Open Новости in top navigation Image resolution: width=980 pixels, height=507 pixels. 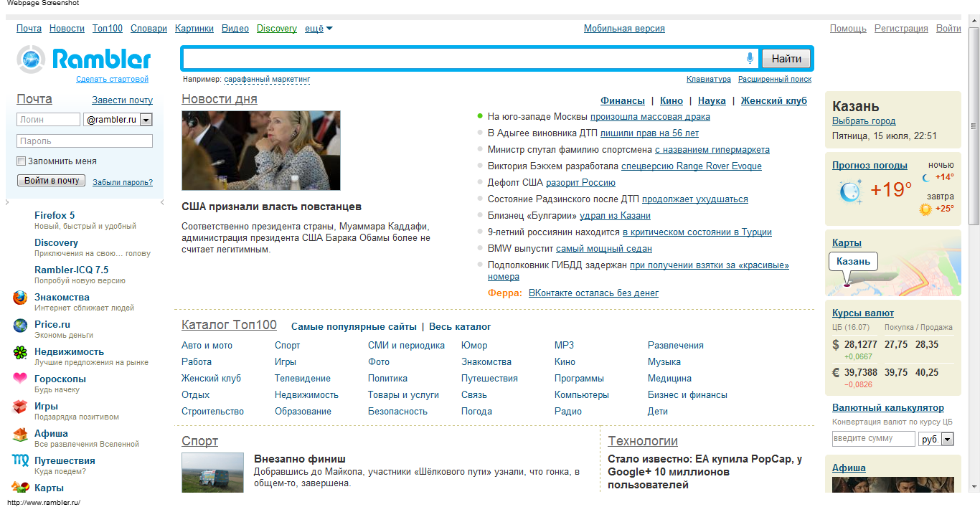(67, 29)
